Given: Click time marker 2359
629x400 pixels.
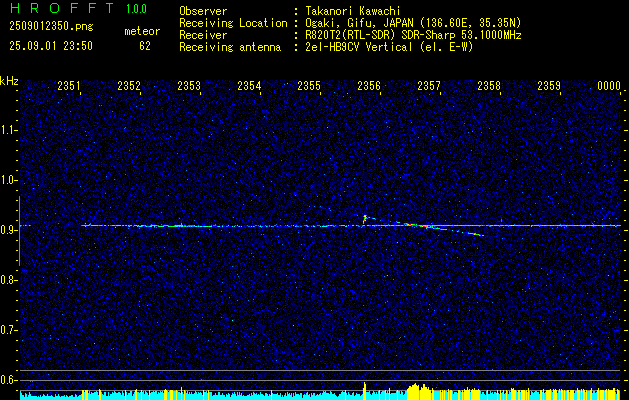Looking at the screenshot, I should coord(549,86).
